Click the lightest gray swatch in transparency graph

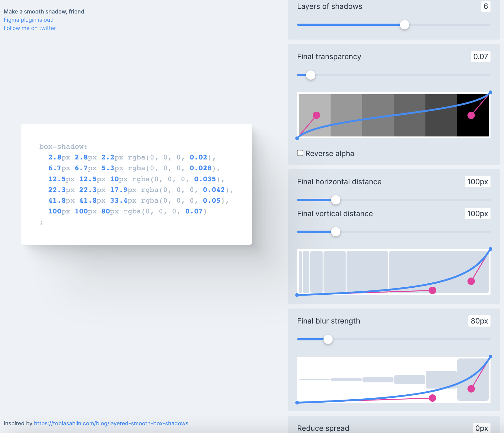tap(315, 115)
